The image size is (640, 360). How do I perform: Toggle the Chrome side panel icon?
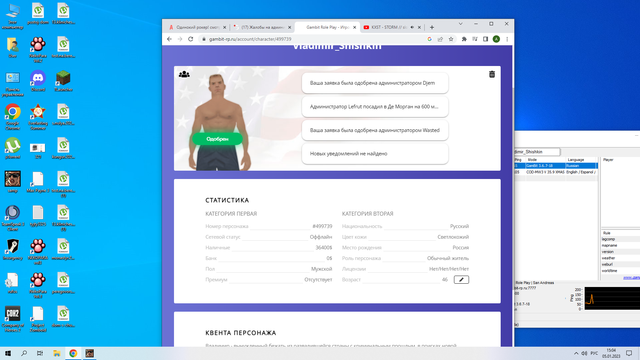tap(485, 39)
